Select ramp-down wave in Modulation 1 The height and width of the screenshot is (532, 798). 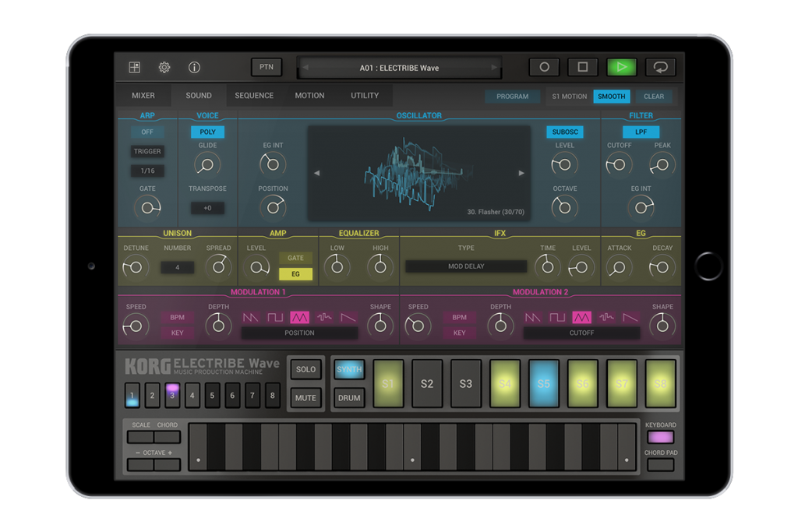coord(348,317)
